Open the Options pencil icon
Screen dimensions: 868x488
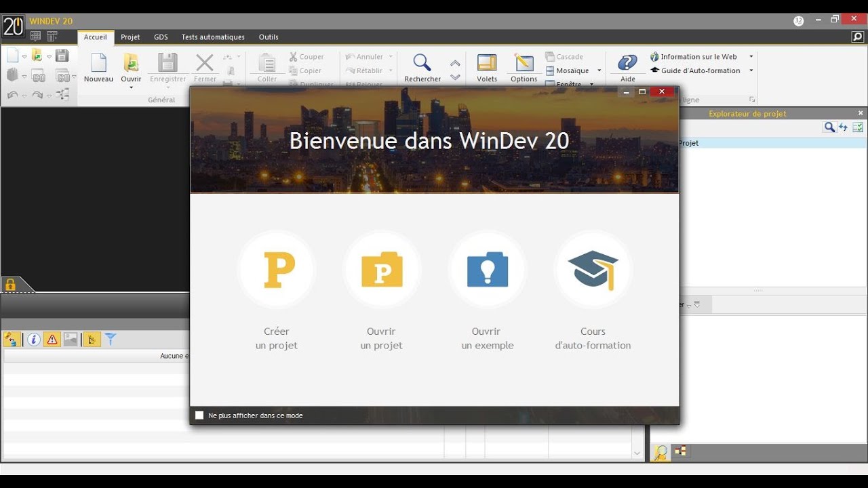[524, 63]
